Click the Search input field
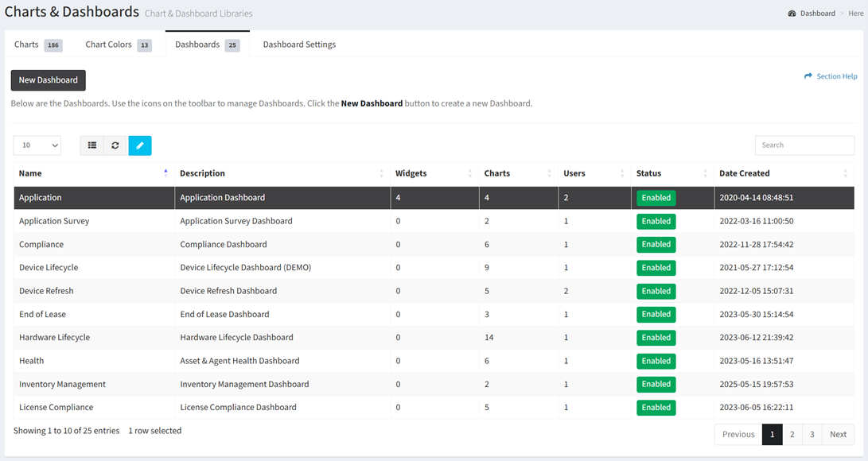Viewport: 868px width, 461px height. (x=804, y=145)
